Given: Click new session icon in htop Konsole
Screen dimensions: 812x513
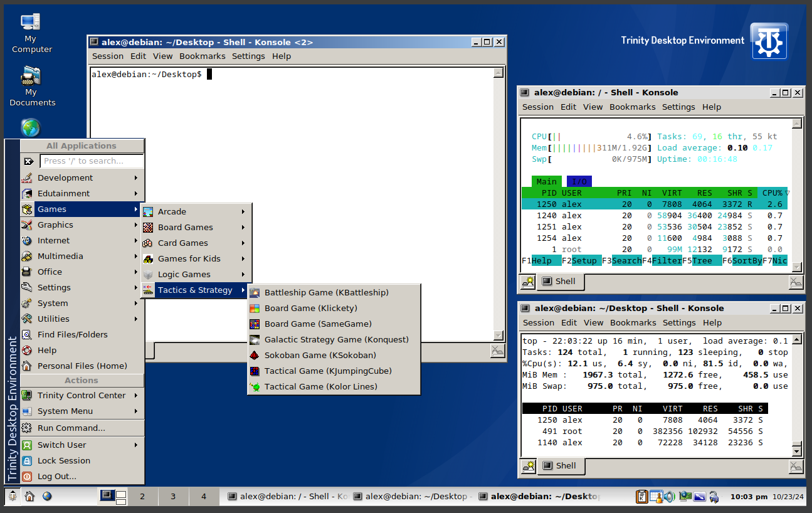Looking at the screenshot, I should tap(528, 282).
